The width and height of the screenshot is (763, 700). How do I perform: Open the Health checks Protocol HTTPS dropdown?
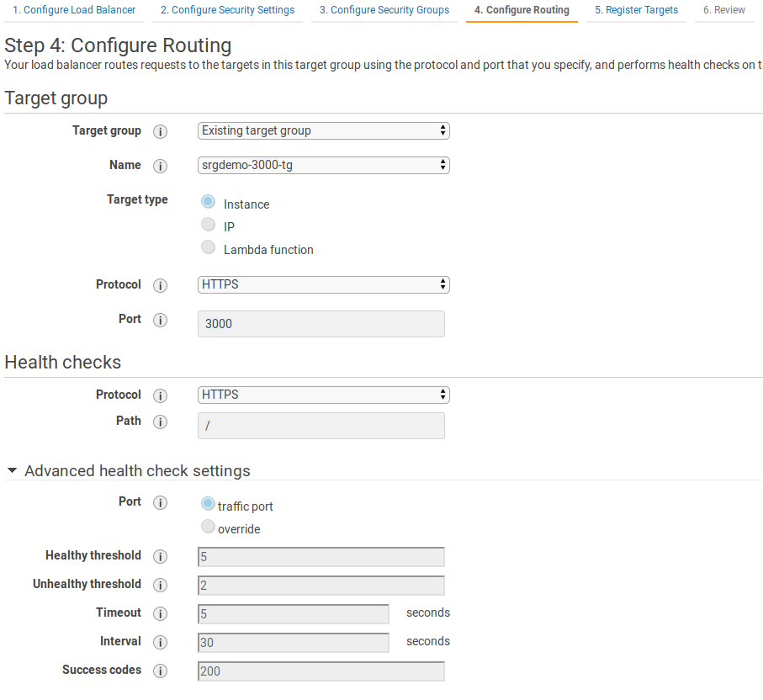tap(323, 395)
